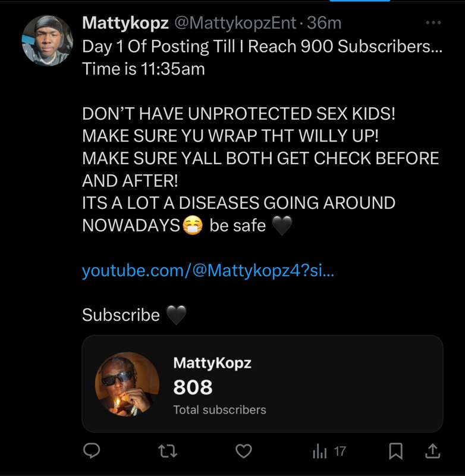
Task: Like the post with the heart icon
Action: (x=244, y=452)
